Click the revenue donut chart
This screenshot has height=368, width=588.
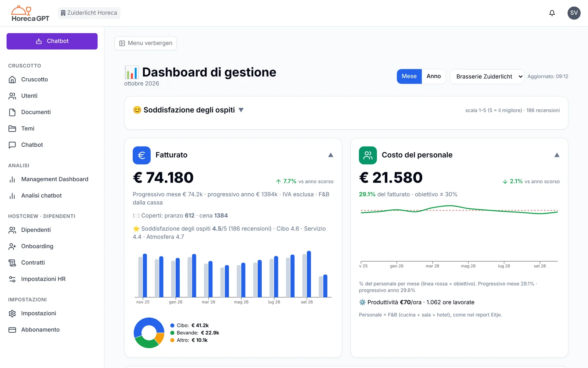[149, 333]
